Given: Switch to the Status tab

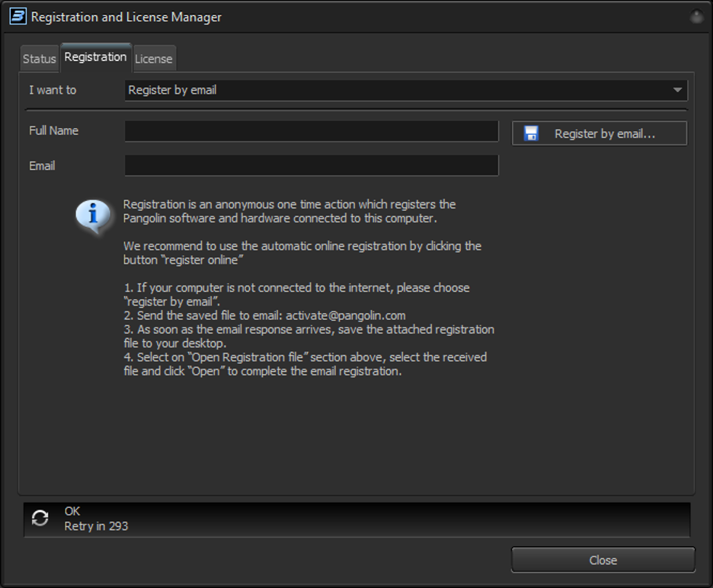Looking at the screenshot, I should coord(40,59).
